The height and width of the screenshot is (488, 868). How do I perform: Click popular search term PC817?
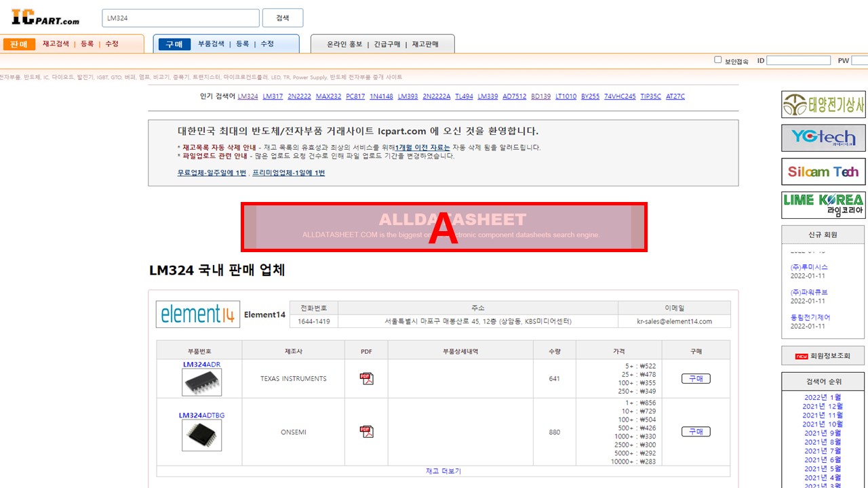click(355, 96)
